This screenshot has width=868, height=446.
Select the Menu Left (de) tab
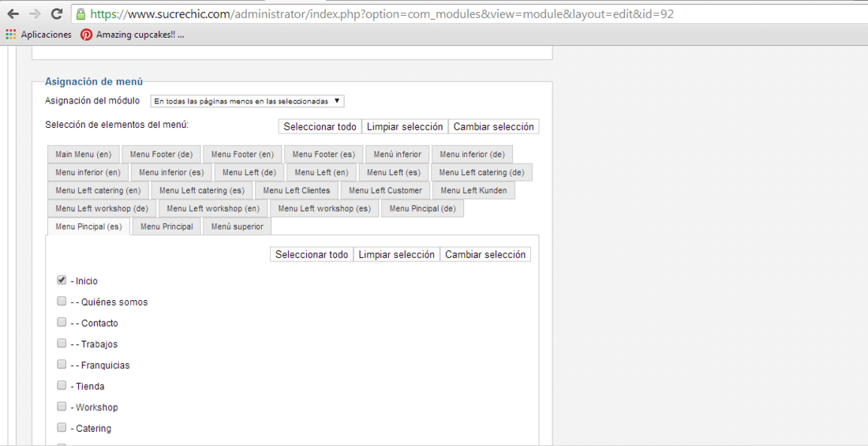(x=249, y=172)
